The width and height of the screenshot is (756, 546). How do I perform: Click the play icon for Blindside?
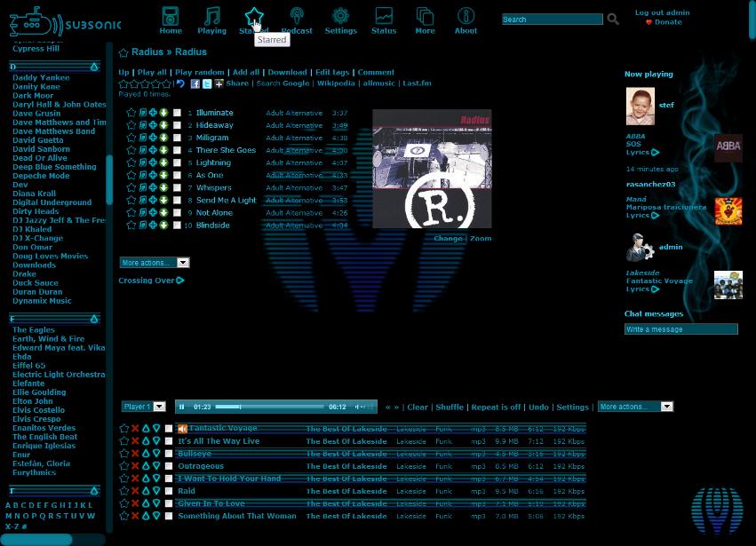(143, 225)
